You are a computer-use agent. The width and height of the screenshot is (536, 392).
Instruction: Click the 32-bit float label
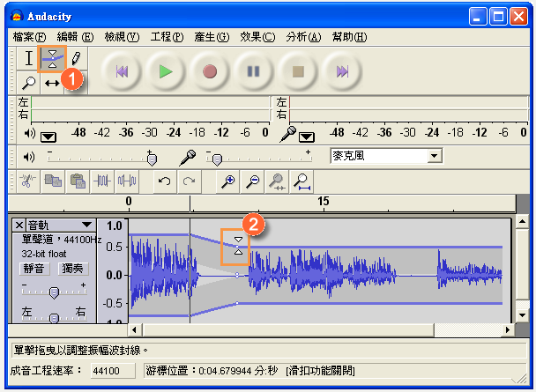[x=44, y=254]
